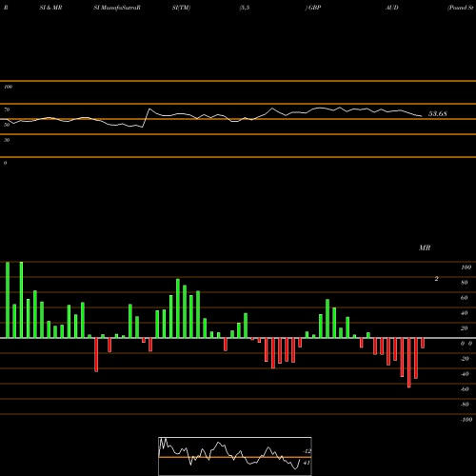This screenshot has width=476, height=476.
Task: Click the deepest red MR bar near -60
Action: tap(409, 363)
